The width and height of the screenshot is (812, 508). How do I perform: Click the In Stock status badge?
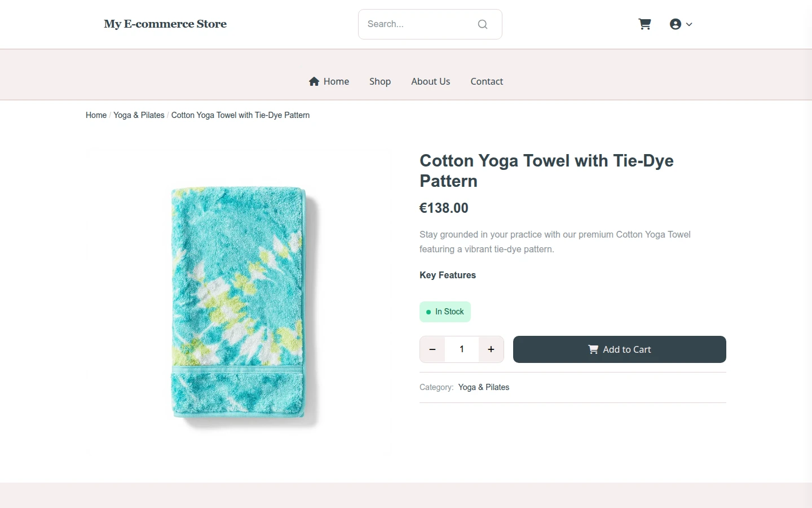[x=445, y=312]
